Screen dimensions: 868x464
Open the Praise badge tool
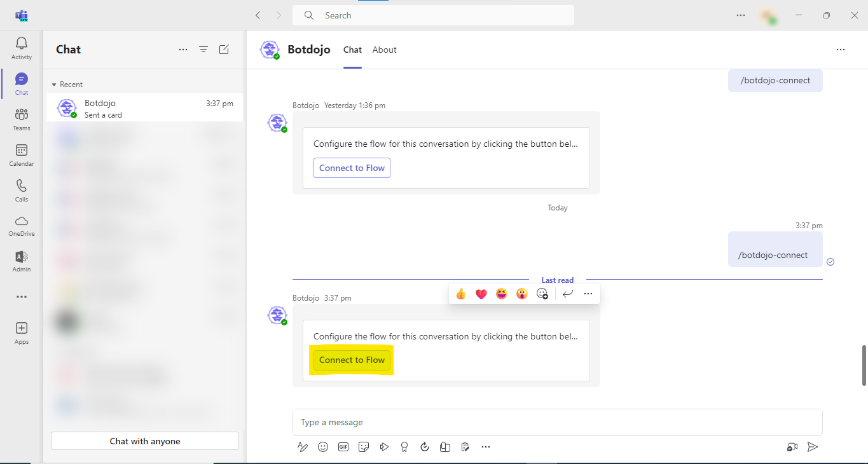404,447
